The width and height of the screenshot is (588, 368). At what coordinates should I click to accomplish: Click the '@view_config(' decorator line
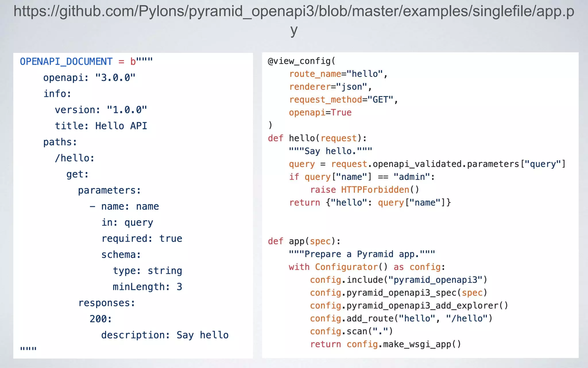tap(301, 61)
